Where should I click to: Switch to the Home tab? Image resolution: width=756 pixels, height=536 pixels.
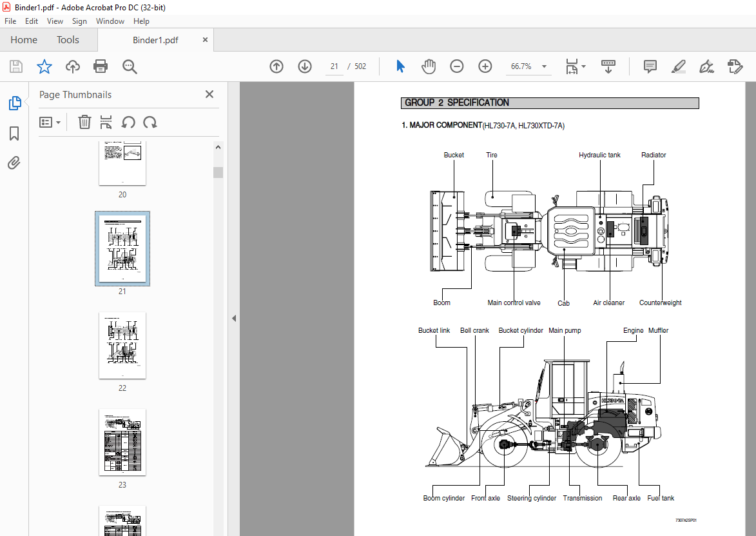coord(24,39)
